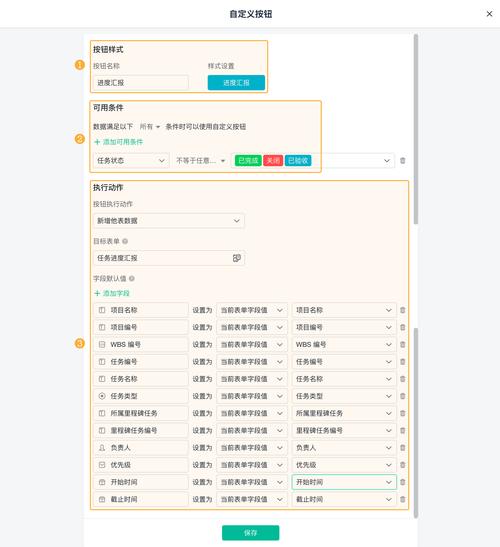Click the 截止时间 target field box
The image size is (500, 547).
(141, 499)
